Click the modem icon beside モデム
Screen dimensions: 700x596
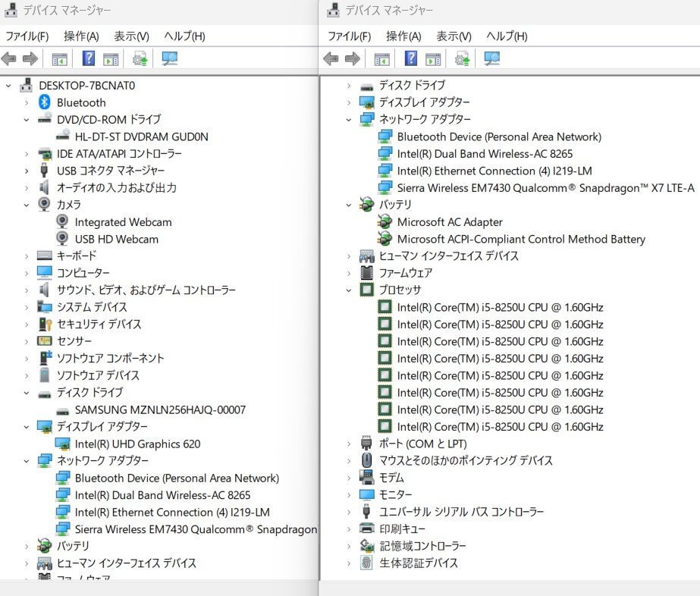pyautogui.click(x=366, y=477)
